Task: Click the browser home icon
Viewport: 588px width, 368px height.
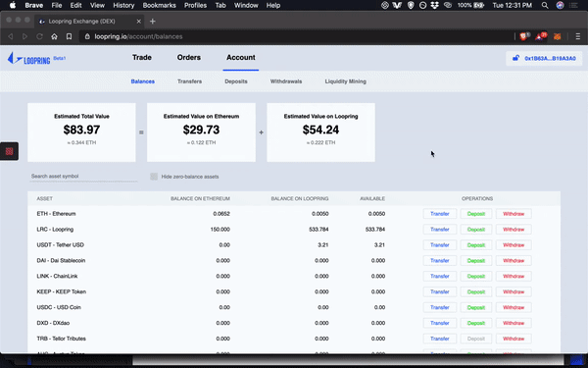Action: pos(54,36)
